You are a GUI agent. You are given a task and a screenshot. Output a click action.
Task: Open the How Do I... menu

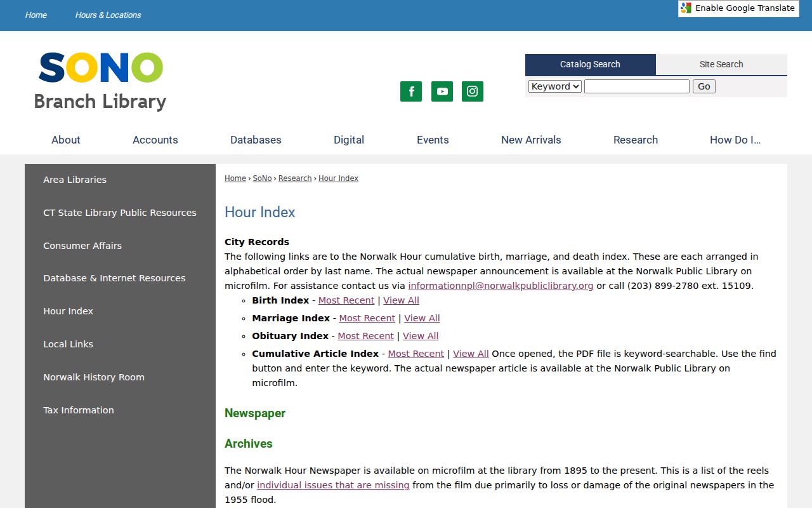point(735,140)
